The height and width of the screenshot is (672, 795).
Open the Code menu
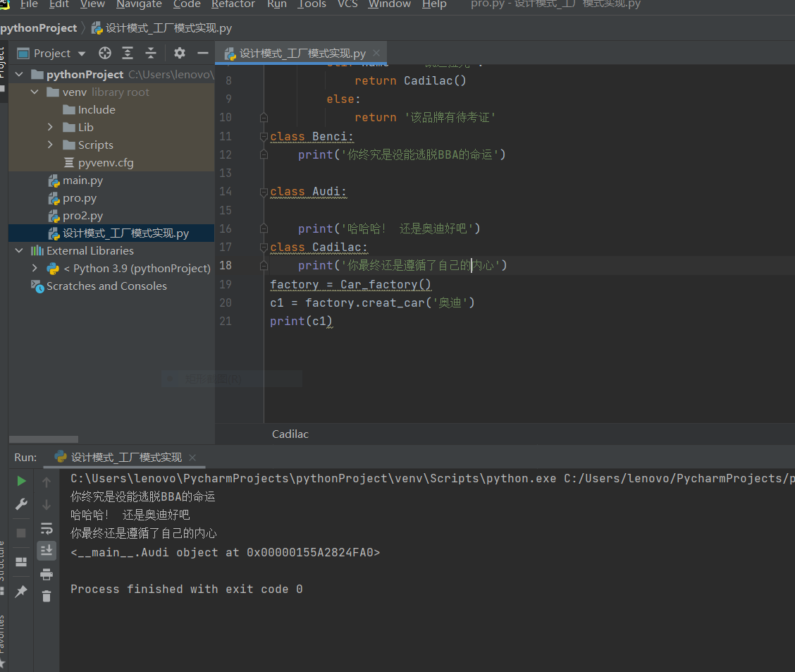point(187,4)
